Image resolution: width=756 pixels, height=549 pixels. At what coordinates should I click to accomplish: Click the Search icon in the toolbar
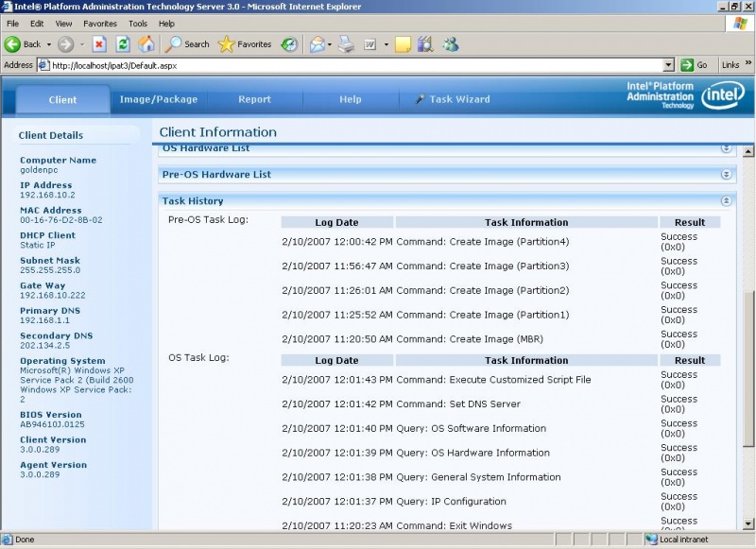pos(175,43)
